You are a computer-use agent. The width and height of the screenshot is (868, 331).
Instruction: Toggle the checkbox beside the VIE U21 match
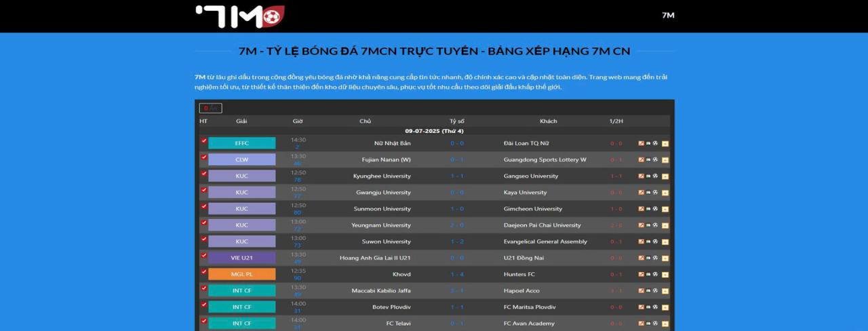pyautogui.click(x=203, y=256)
